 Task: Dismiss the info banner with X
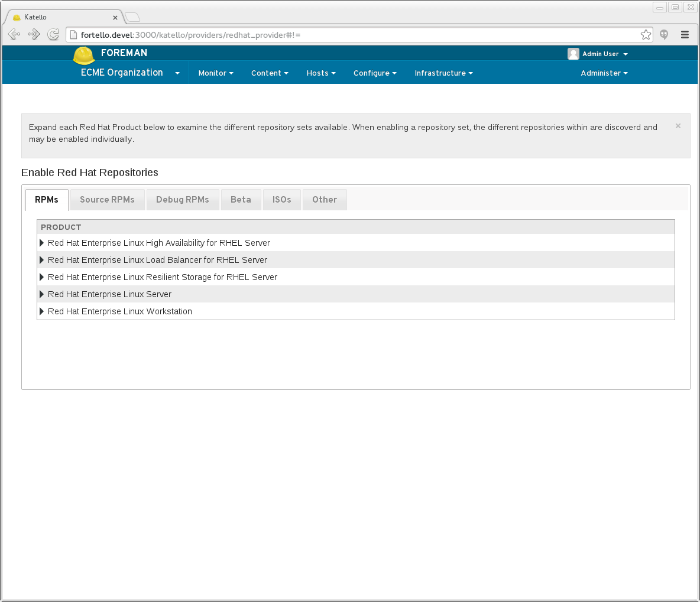tap(678, 126)
